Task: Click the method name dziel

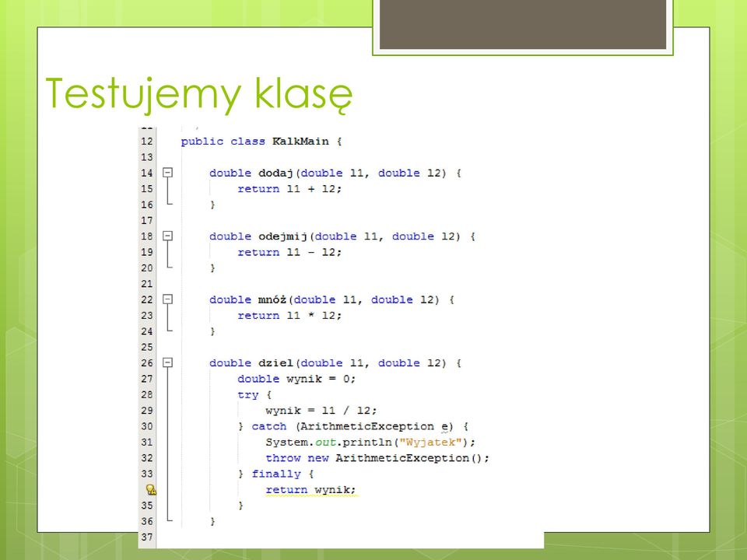Action: click(275, 363)
